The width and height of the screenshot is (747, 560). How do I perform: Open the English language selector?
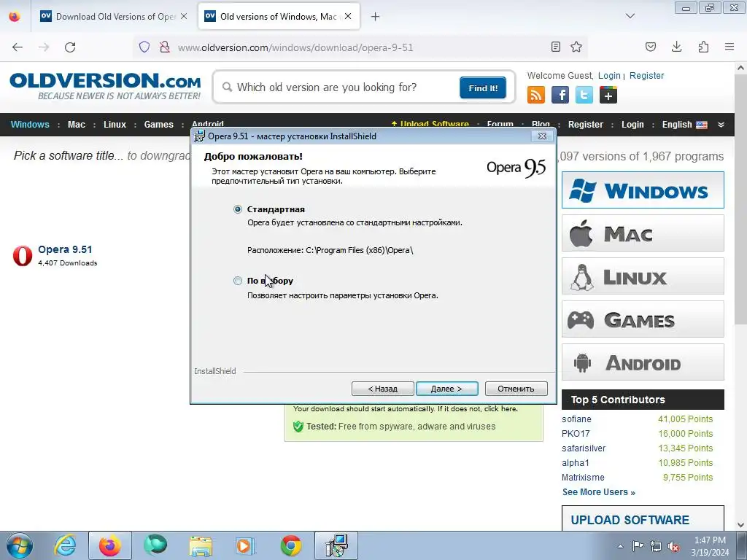coord(684,124)
